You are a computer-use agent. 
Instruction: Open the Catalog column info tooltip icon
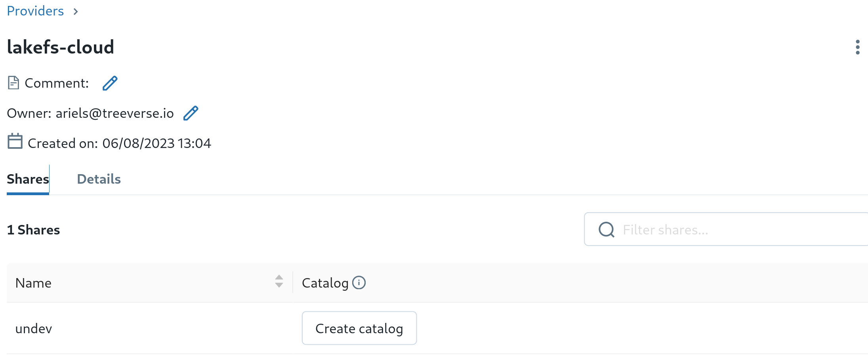359,282
